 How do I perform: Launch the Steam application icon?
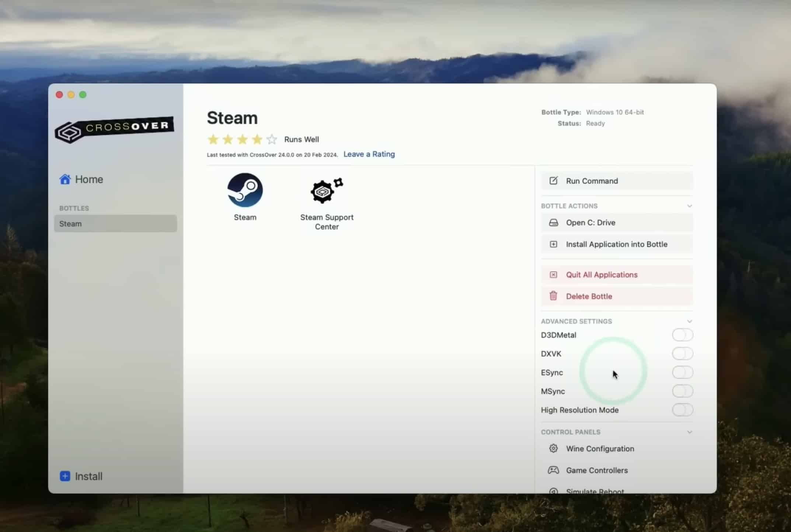tap(245, 190)
